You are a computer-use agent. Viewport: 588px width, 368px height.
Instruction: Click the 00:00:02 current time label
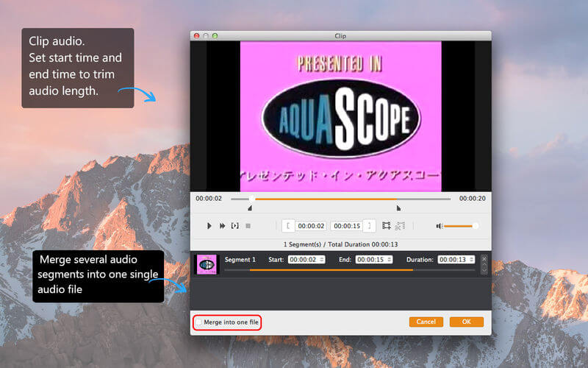pos(209,198)
